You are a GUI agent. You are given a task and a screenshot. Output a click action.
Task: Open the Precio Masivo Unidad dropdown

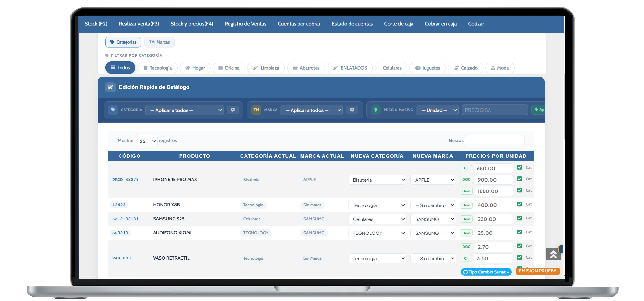(437, 110)
